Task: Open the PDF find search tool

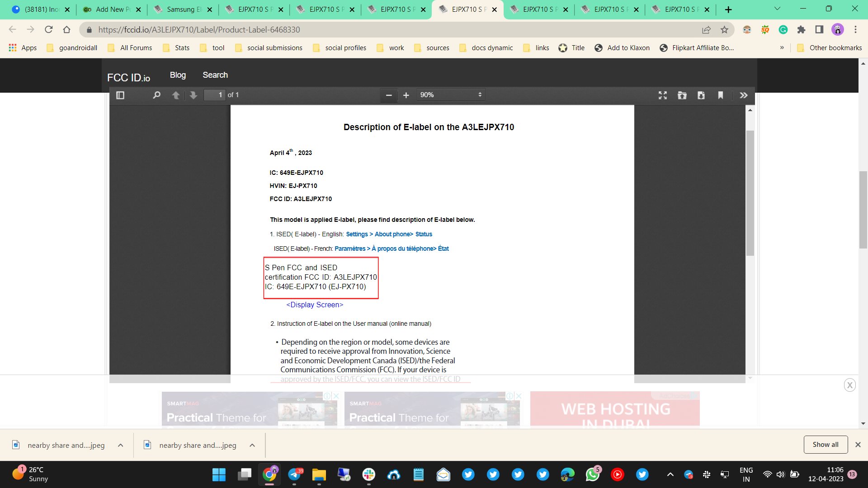Action: (156, 95)
